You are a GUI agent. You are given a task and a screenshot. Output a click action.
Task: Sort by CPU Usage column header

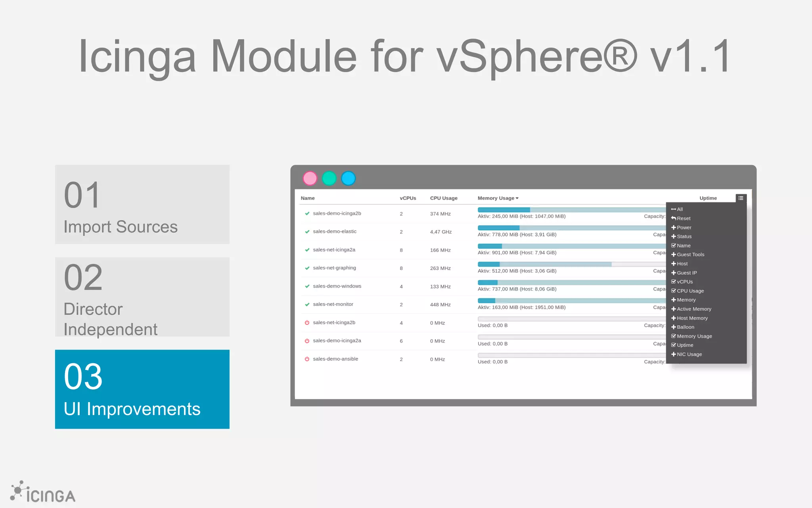click(444, 198)
